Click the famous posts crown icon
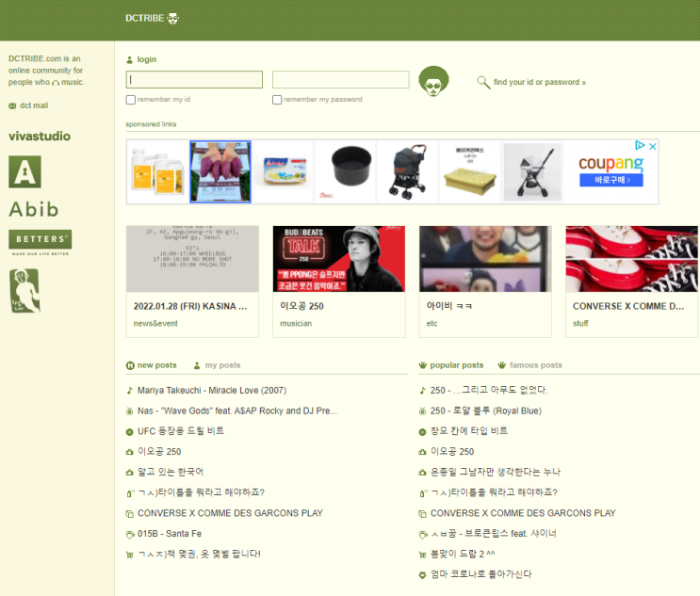 pyautogui.click(x=502, y=365)
